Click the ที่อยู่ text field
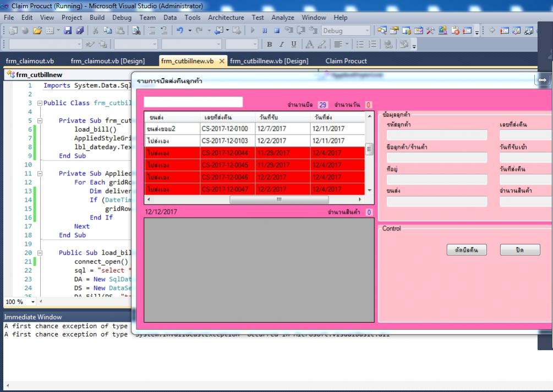 [x=436, y=179]
